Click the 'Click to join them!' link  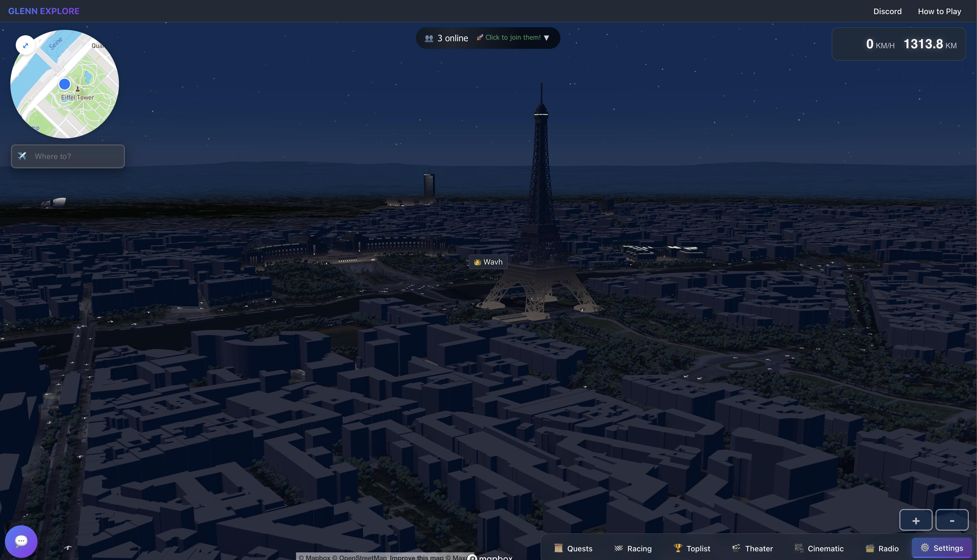(512, 37)
